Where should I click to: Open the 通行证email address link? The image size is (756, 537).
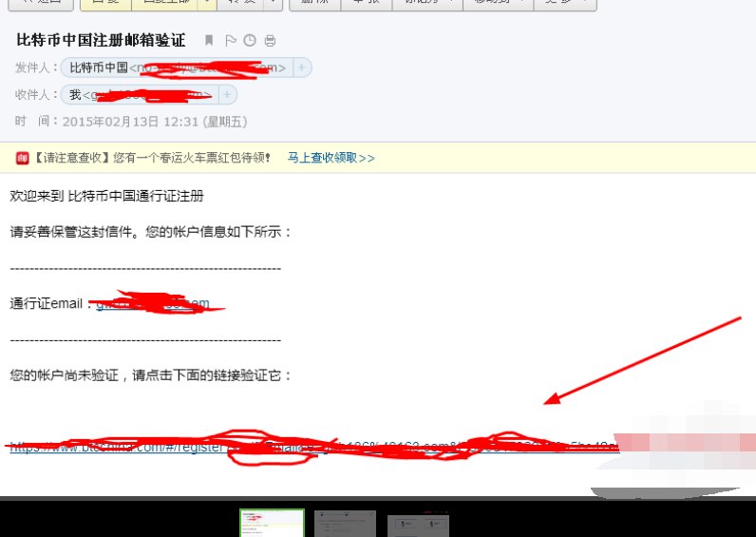[x=153, y=303]
